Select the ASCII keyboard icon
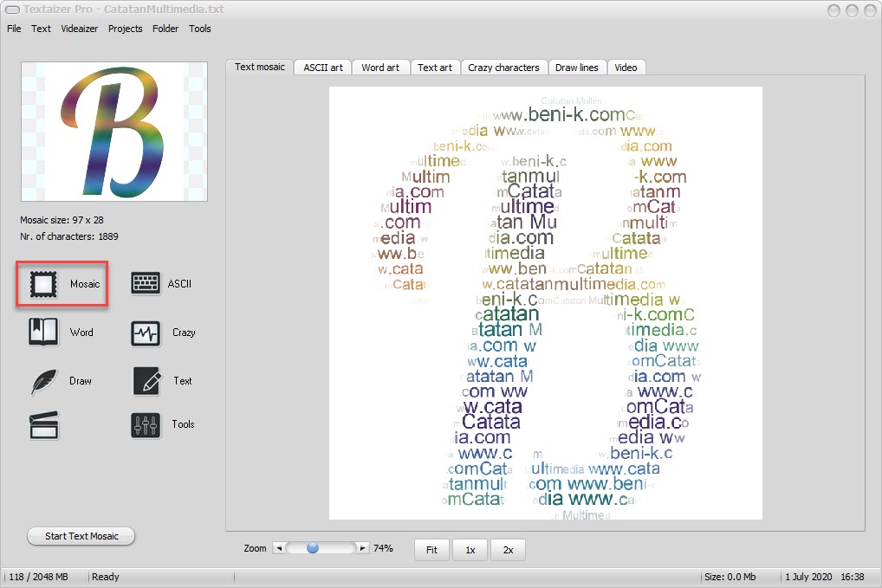Viewport: 882px width, 588px height. point(146,283)
